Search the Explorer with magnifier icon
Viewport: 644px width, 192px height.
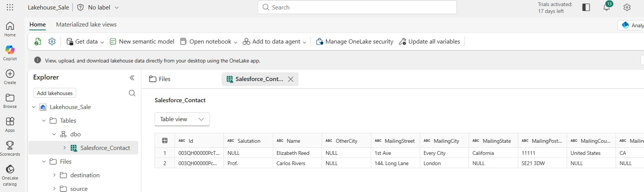(132, 93)
